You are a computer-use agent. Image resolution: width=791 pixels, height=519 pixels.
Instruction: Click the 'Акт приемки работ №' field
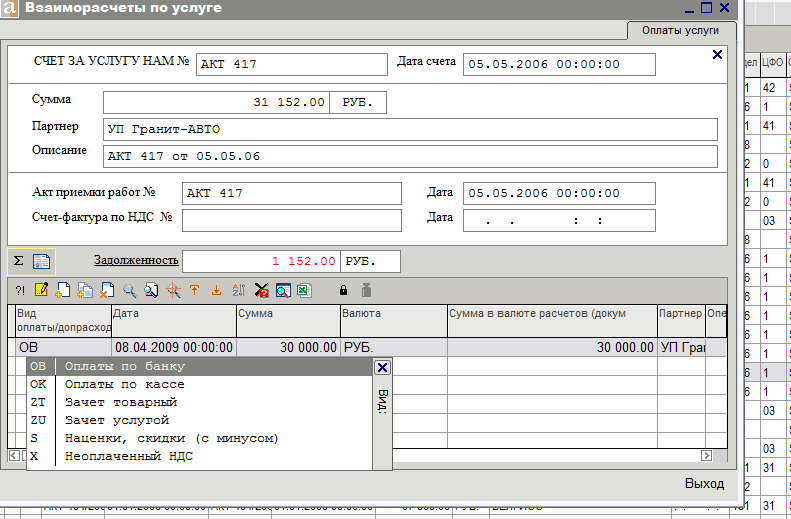pos(292,193)
